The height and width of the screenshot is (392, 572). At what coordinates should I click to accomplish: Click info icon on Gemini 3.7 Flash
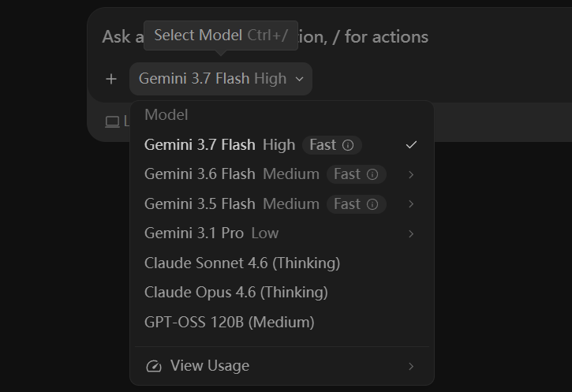(x=348, y=145)
